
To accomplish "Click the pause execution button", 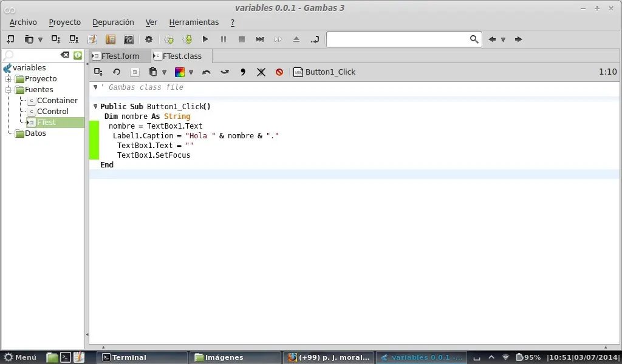I will coord(224,39).
